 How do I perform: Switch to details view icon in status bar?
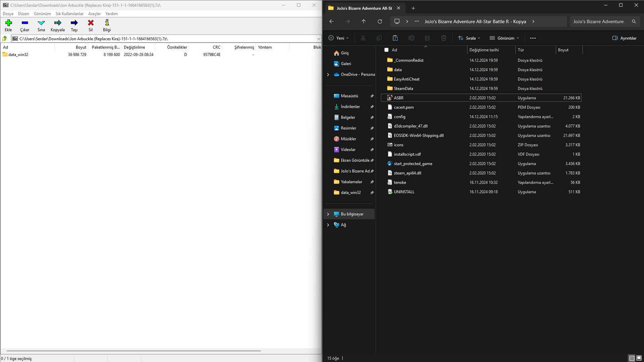(x=632, y=358)
